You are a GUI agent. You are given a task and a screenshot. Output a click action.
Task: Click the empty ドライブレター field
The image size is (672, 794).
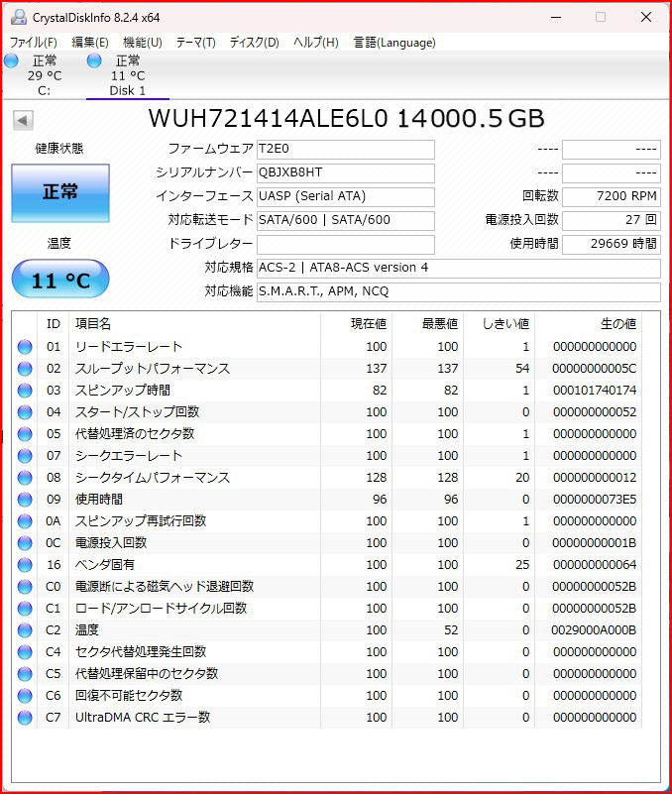[345, 244]
